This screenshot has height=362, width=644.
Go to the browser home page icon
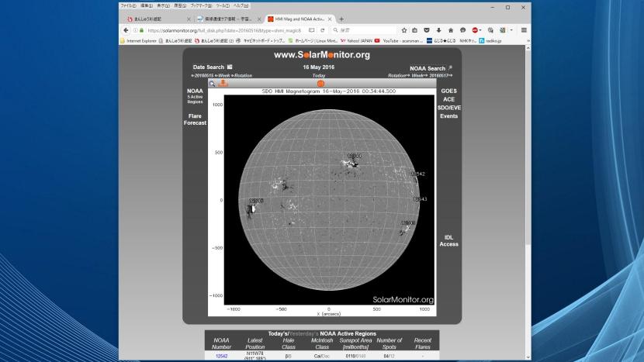click(x=451, y=30)
